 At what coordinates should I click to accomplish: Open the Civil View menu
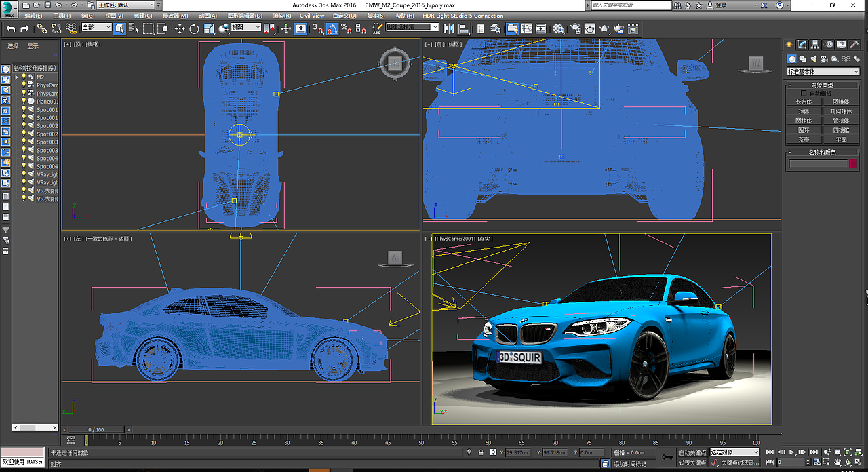pos(312,16)
